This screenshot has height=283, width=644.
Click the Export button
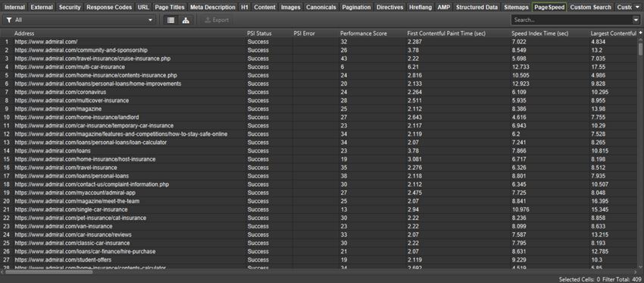click(217, 20)
